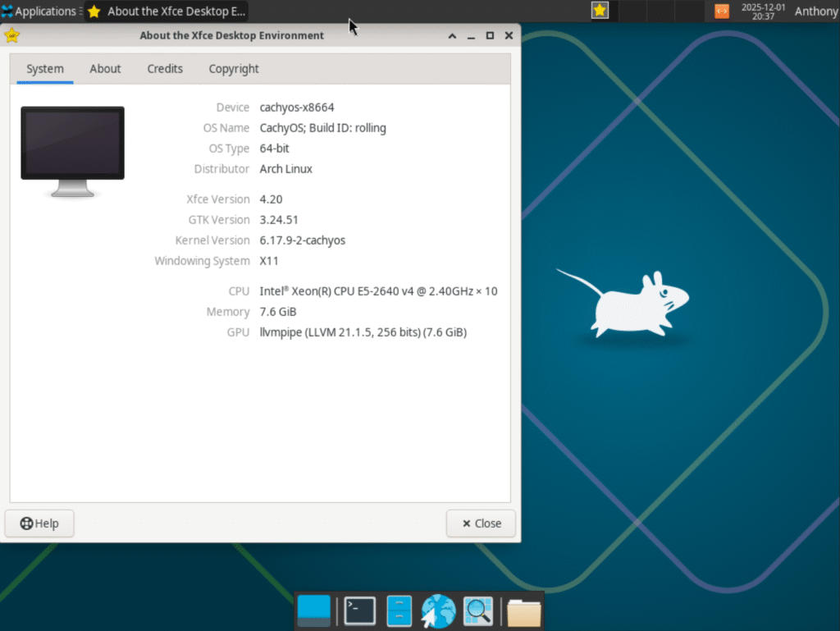Open the Application Finder magnifier icon
The height and width of the screenshot is (631, 840).
point(477,611)
